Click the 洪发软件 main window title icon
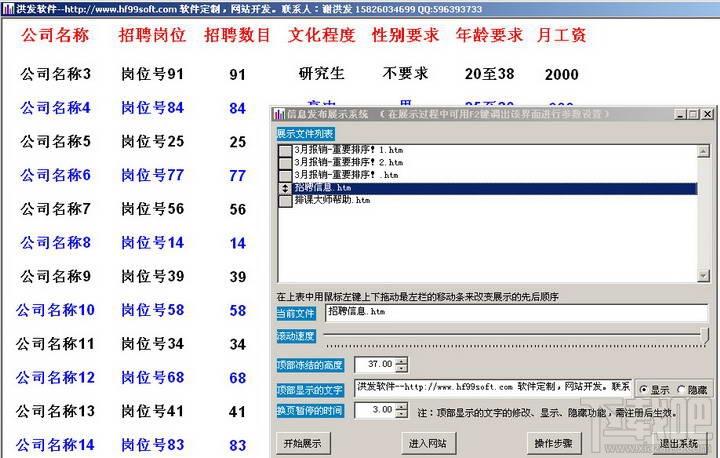 8,8
